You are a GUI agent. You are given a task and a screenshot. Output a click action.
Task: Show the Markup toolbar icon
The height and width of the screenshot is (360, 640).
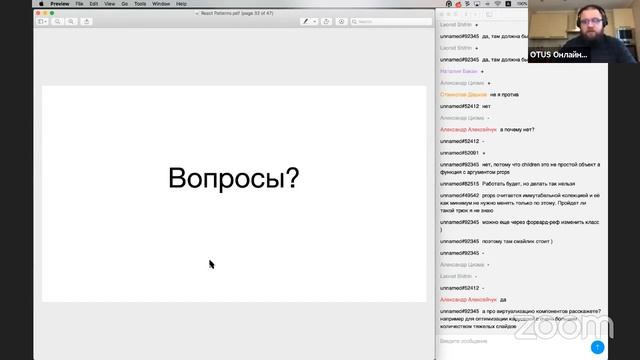point(341,21)
